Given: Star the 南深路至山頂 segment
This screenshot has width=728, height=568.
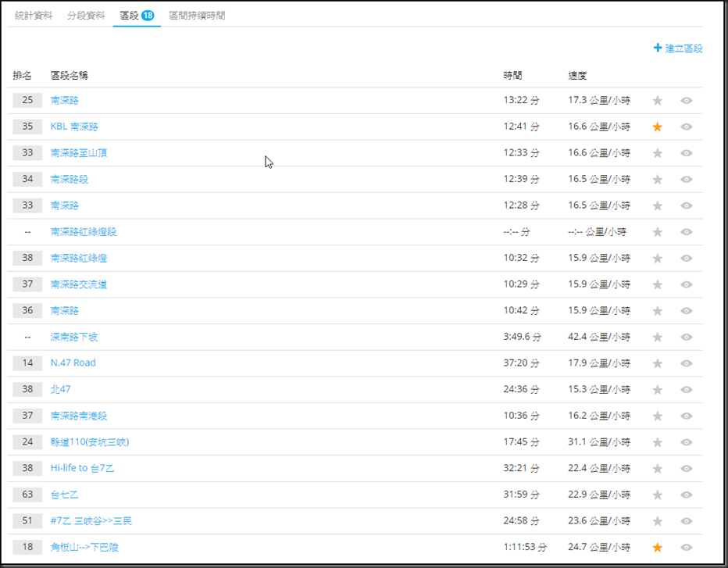Looking at the screenshot, I should (658, 153).
